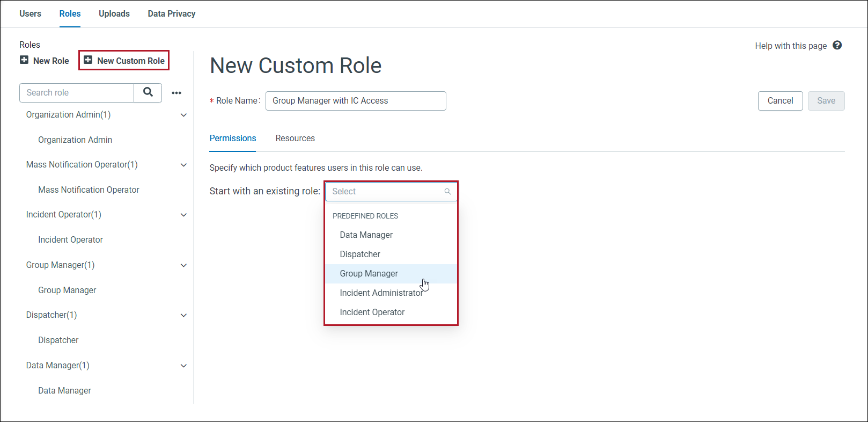
Task: Click the magnifier icon in Select dropdown
Action: (447, 192)
